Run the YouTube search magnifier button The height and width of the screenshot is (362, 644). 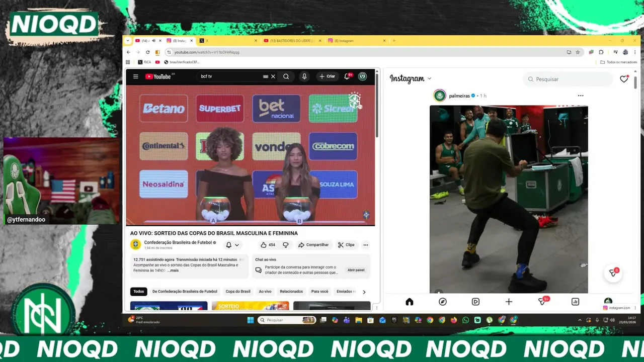point(286,76)
